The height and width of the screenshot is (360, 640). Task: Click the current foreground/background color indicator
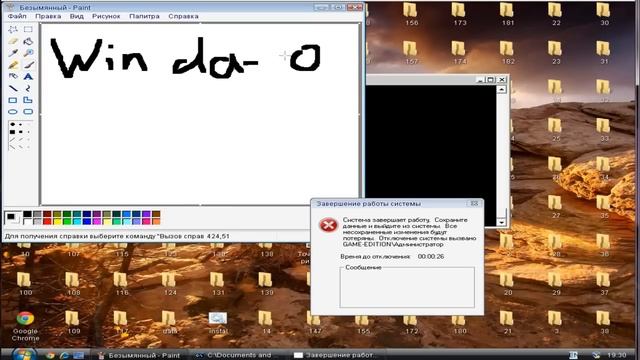(x=12, y=218)
